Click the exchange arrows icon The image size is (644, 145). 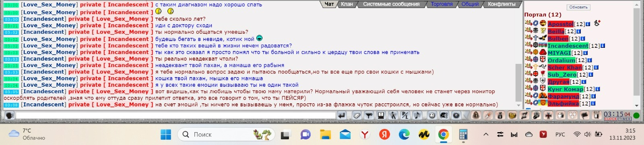coord(524,116)
